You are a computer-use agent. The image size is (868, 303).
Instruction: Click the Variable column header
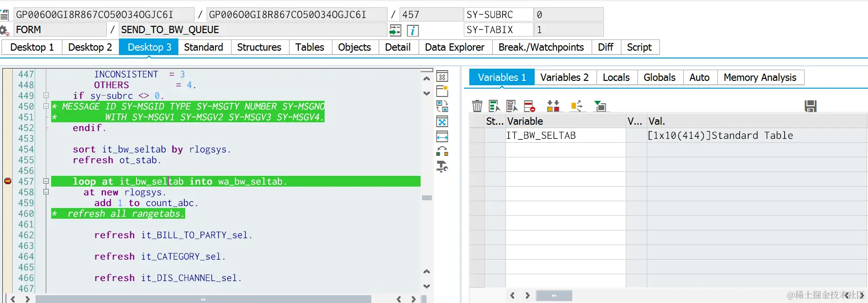coord(565,121)
